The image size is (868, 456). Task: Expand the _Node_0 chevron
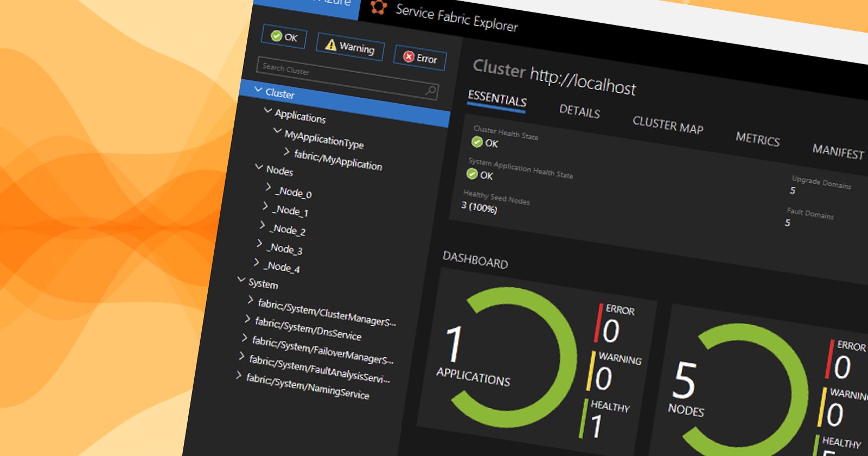[268, 187]
